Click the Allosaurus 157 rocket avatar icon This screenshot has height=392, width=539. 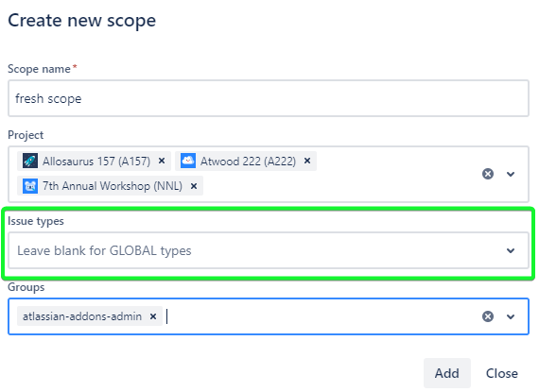[x=30, y=161]
